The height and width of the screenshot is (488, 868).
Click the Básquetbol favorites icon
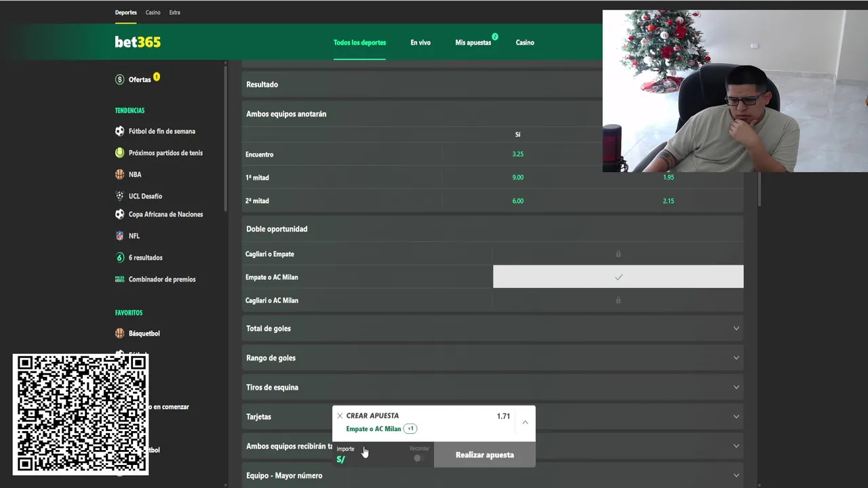click(x=120, y=333)
